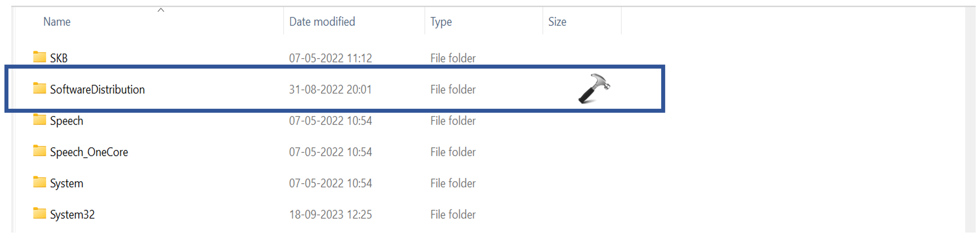Image resolution: width=980 pixels, height=237 pixels.
Task: Click the SKB folder icon
Action: click(39, 57)
